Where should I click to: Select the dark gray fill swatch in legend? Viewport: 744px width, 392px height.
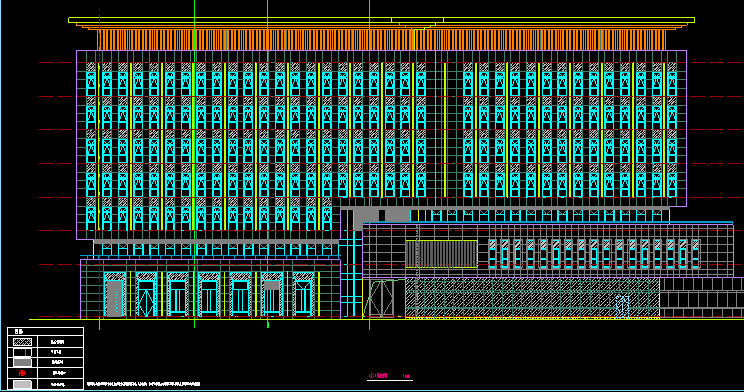22,363
